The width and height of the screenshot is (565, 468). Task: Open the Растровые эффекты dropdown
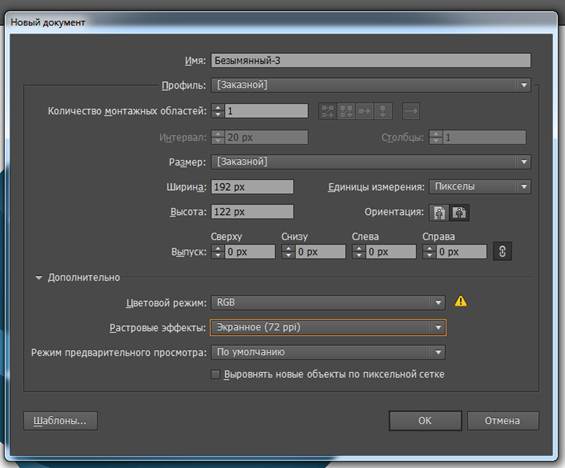[x=328, y=327]
